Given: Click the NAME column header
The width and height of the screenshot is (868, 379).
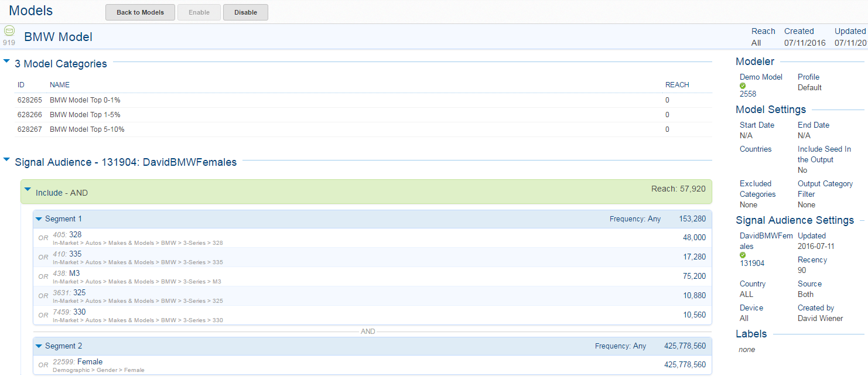Looking at the screenshot, I should coord(60,85).
